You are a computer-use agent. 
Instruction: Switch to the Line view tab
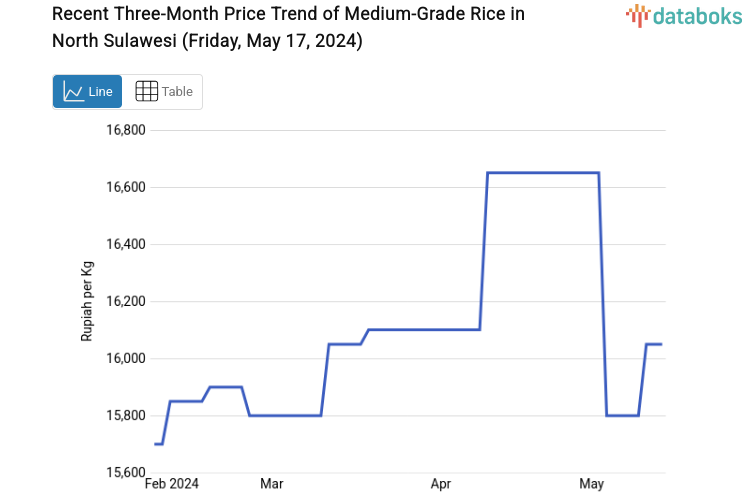(x=88, y=92)
